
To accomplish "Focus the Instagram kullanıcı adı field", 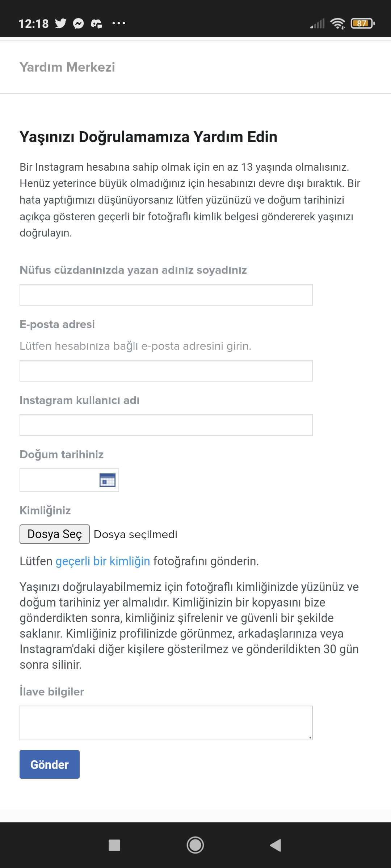I will 166,425.
